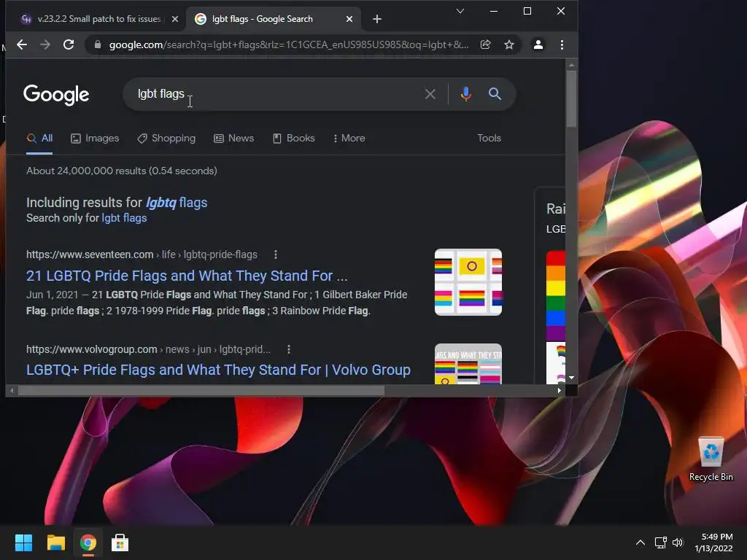Image resolution: width=747 pixels, height=560 pixels.
Task: Click the network icon in system tray
Action: coord(660,542)
